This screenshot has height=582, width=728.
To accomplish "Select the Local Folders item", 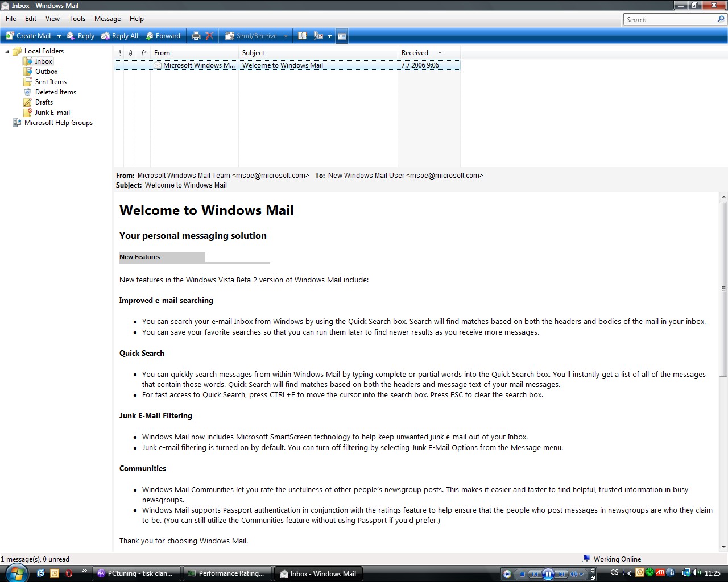I will click(x=44, y=51).
